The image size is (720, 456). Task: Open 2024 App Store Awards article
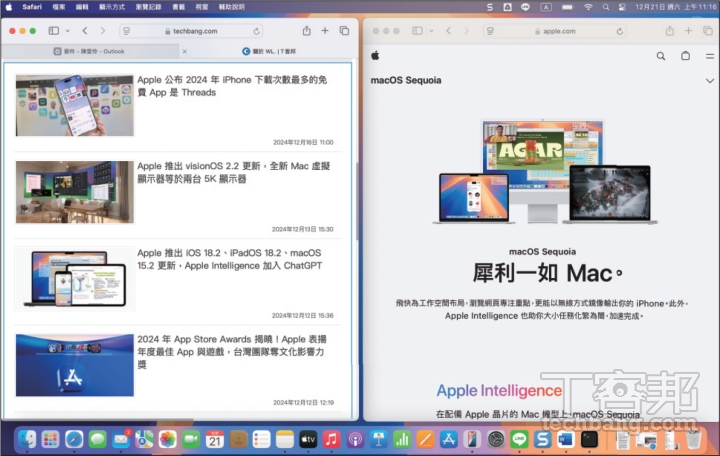[x=232, y=352]
